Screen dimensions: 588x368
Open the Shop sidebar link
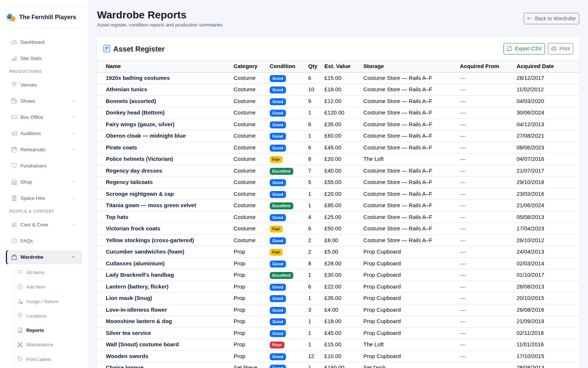(44, 182)
